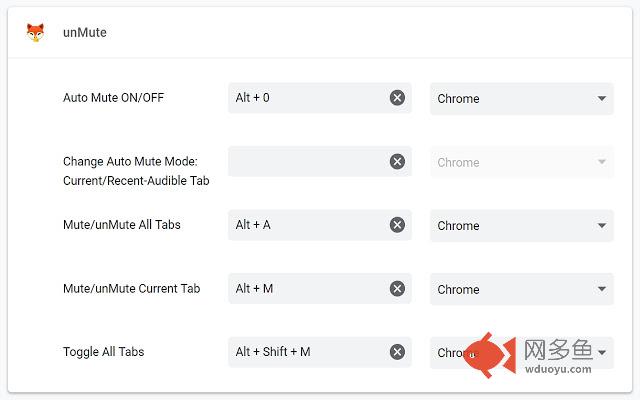Open scope dropdown for Mute/unMute Current Tab
The width and height of the screenshot is (640, 400).
pyautogui.click(x=521, y=289)
